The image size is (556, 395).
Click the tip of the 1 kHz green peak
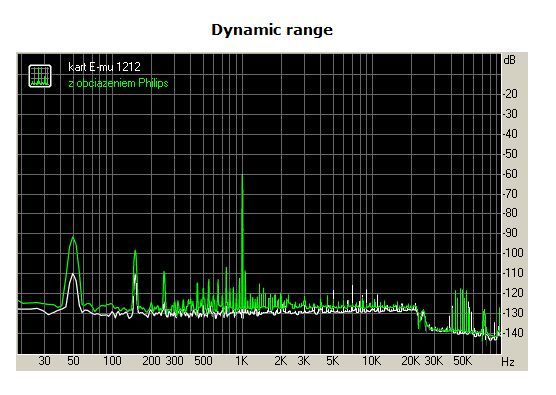(x=243, y=176)
